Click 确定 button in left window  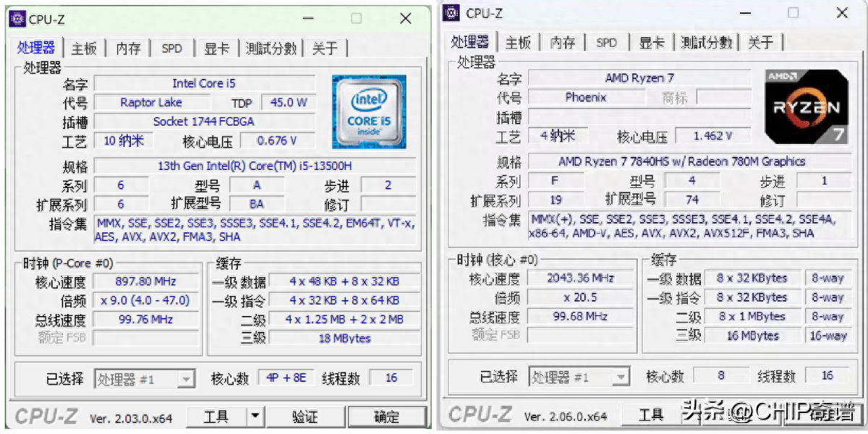click(386, 416)
